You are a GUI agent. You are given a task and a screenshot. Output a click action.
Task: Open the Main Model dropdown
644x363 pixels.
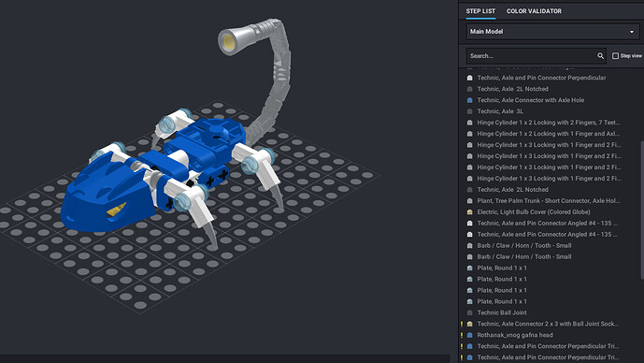pyautogui.click(x=552, y=32)
